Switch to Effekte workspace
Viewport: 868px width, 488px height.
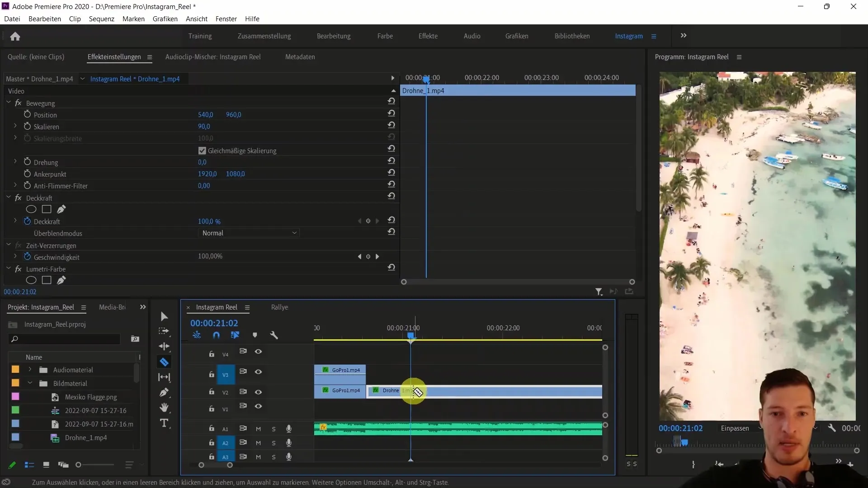[x=428, y=36]
